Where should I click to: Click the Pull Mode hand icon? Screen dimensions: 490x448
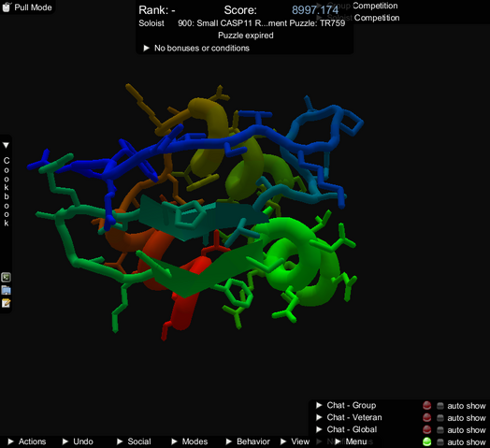point(7,7)
